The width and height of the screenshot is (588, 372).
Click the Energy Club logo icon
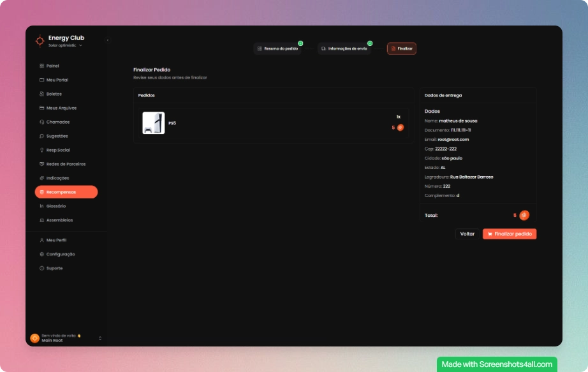[40, 40]
